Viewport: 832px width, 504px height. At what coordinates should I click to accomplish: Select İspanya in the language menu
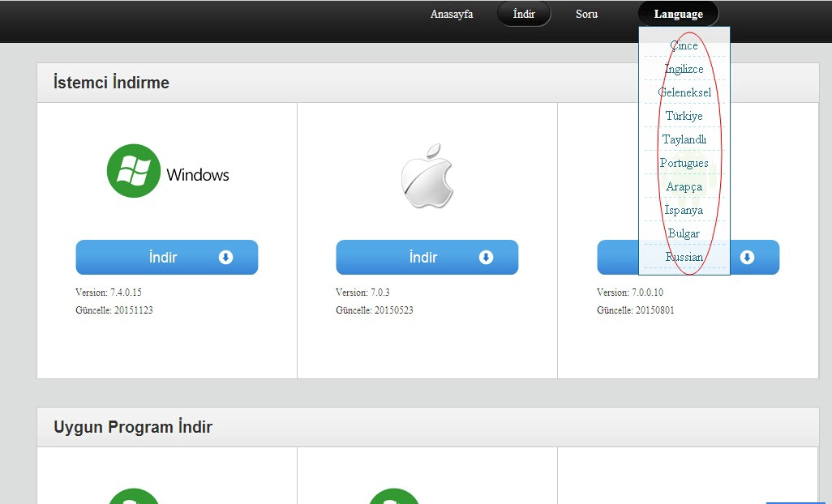coord(684,210)
